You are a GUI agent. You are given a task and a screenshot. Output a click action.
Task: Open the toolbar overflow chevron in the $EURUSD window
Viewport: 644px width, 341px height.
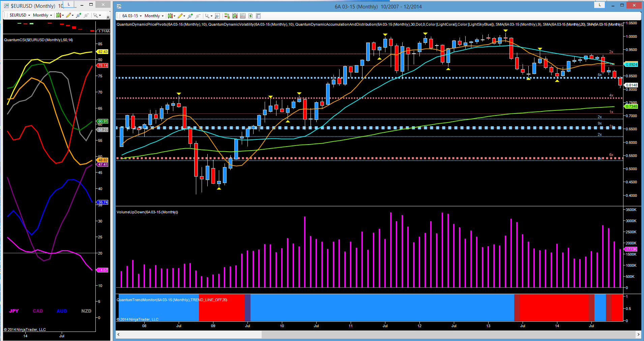pos(108,17)
